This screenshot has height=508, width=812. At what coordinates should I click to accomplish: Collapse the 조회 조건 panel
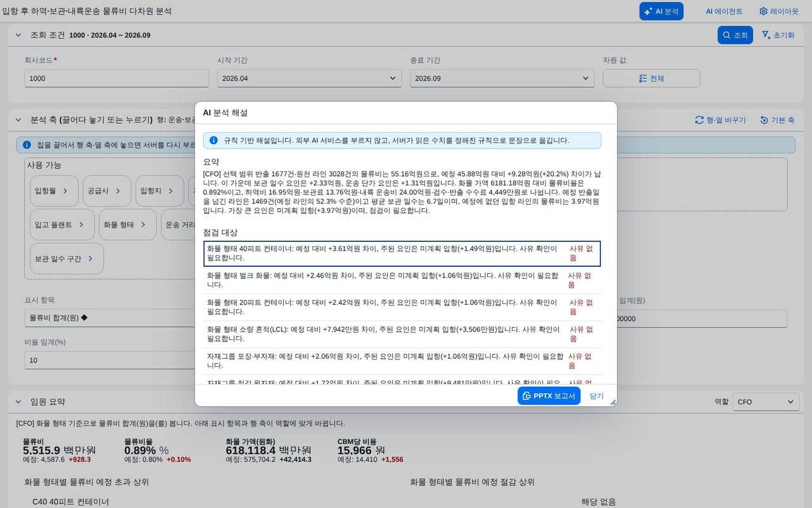pyautogui.click(x=18, y=35)
